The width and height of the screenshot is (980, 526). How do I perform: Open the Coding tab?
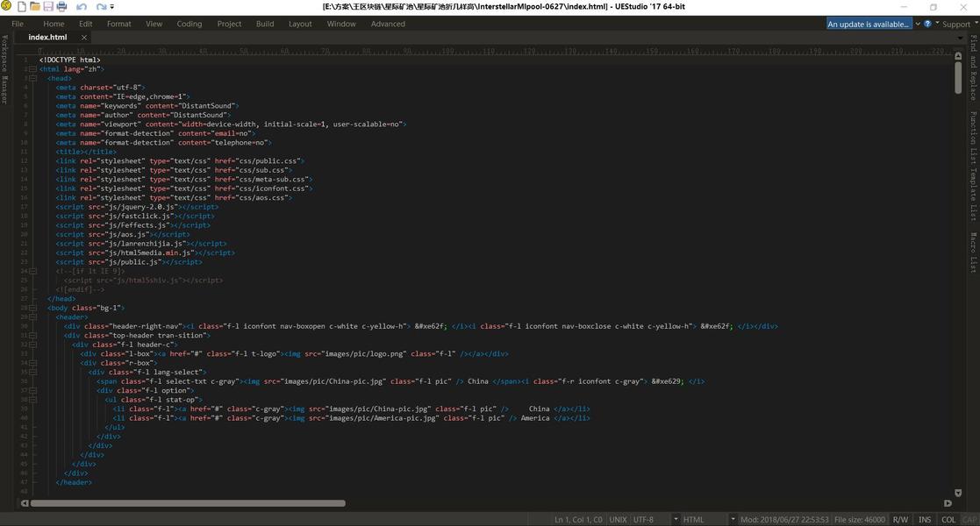pyautogui.click(x=190, y=24)
